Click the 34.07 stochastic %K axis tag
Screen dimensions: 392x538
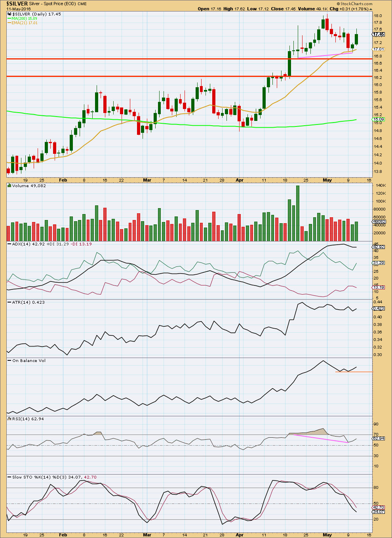click(379, 512)
